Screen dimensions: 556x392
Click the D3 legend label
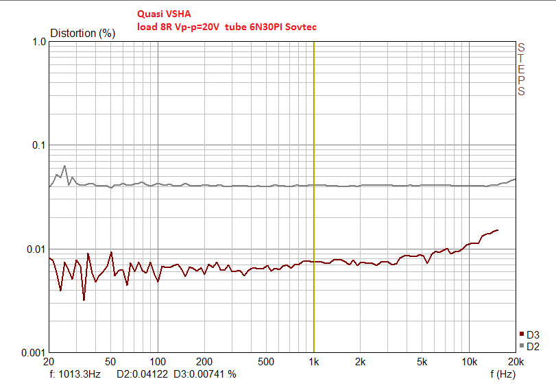(x=533, y=335)
